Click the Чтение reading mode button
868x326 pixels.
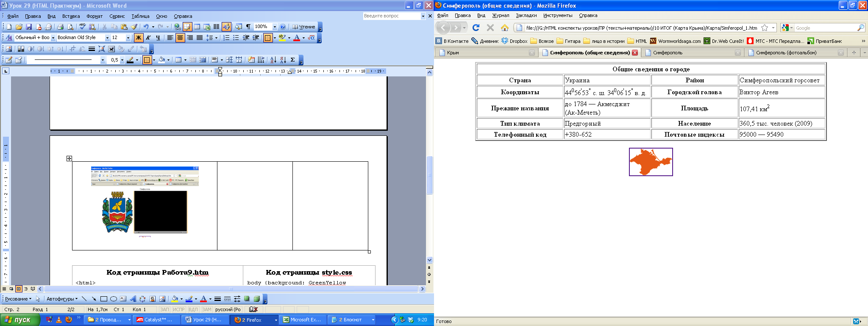tap(304, 27)
